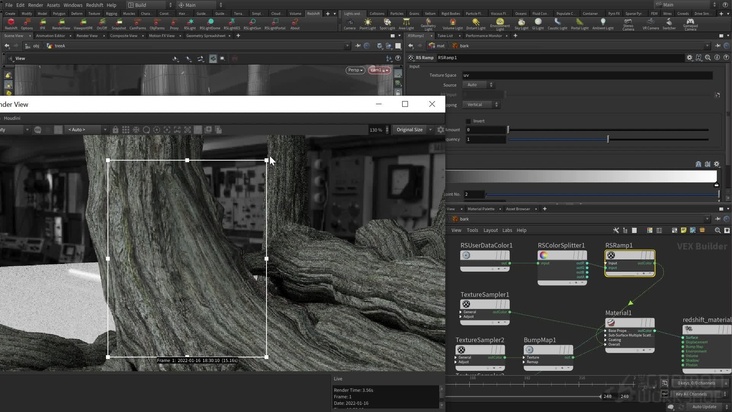Open the <Auto> dropdown in Render View

[x=87, y=130]
